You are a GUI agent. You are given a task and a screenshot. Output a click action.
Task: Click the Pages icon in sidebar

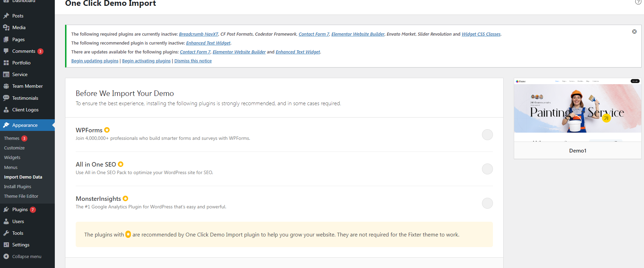6,39
